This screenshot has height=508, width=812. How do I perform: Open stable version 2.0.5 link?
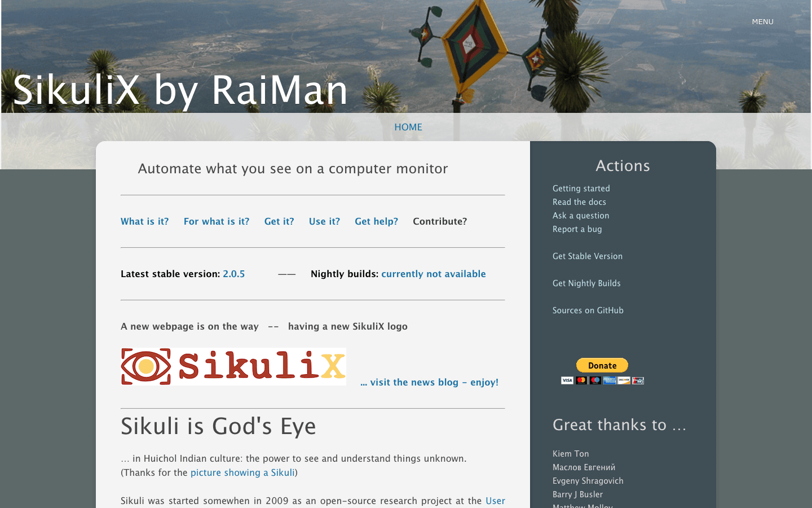pos(234,274)
